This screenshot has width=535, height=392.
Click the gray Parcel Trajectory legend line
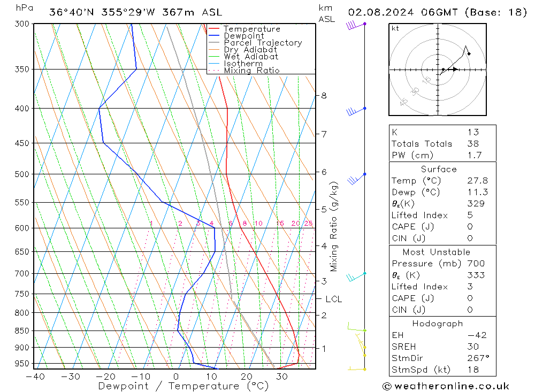click(214, 43)
